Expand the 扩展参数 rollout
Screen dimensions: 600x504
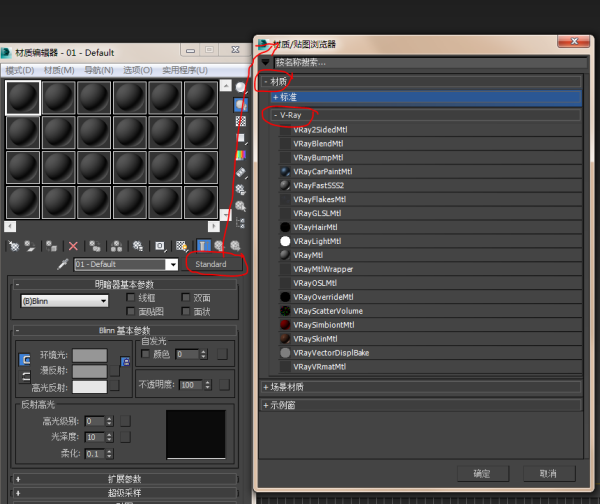(125, 479)
